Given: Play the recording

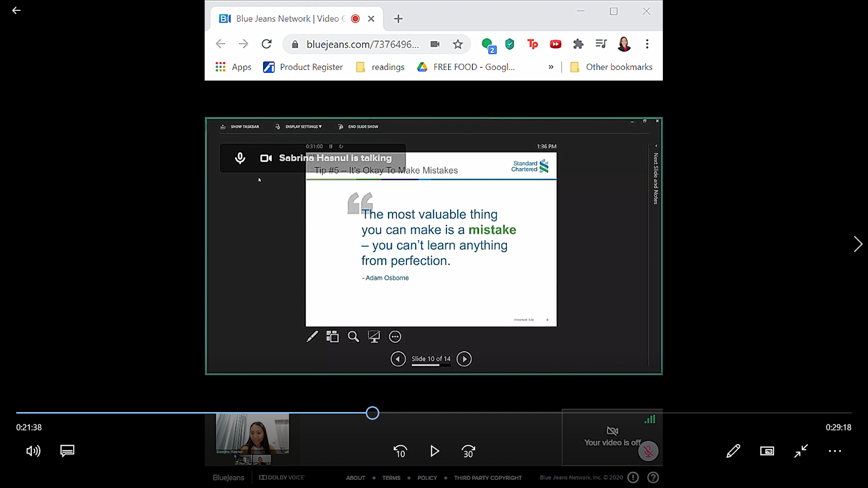Looking at the screenshot, I should [435, 451].
